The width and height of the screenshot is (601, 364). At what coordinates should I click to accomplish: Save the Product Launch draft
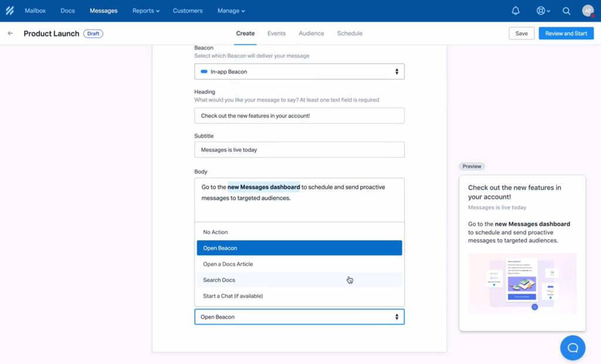point(521,33)
